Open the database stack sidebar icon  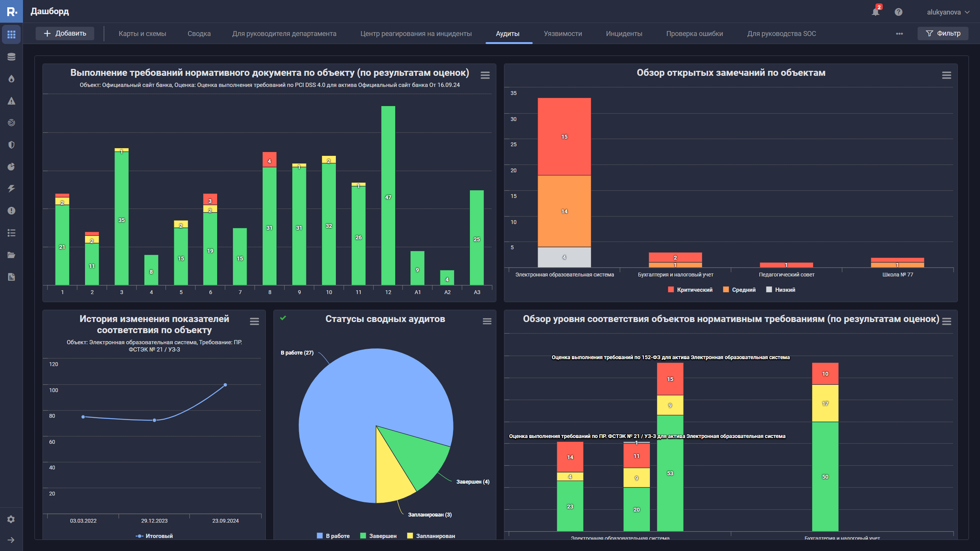[x=11, y=57]
